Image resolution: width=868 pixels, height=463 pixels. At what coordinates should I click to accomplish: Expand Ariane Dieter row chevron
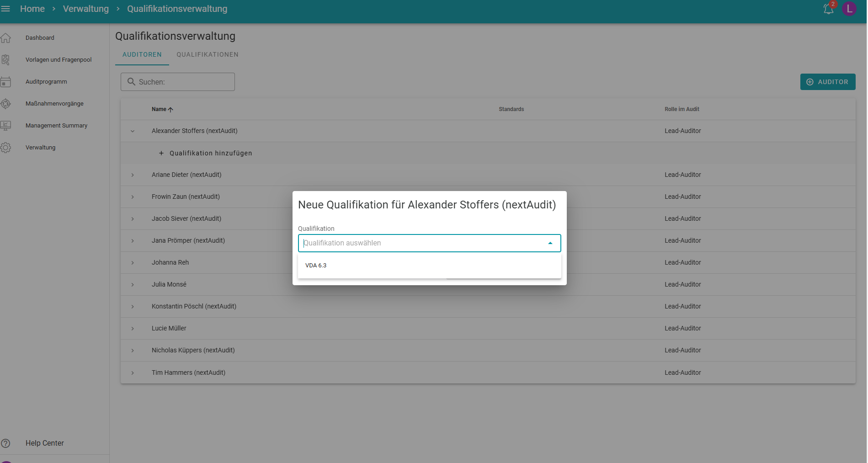pos(133,175)
